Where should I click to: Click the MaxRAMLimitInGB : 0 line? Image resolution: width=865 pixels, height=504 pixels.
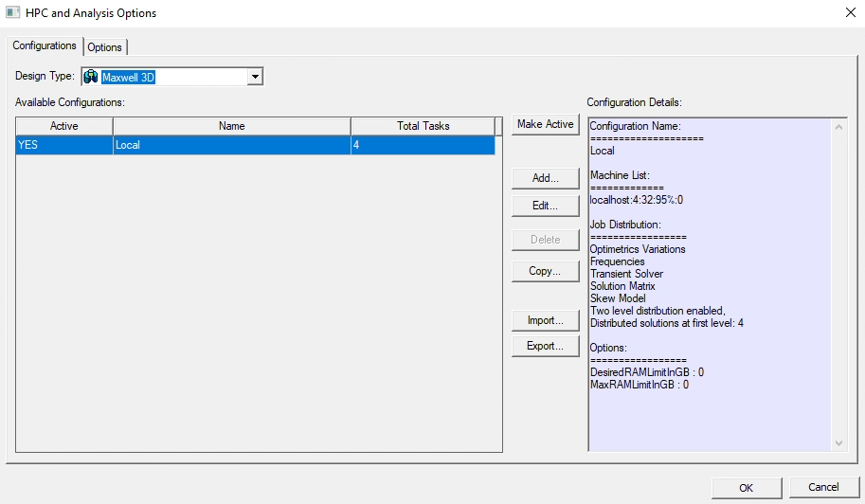click(640, 385)
